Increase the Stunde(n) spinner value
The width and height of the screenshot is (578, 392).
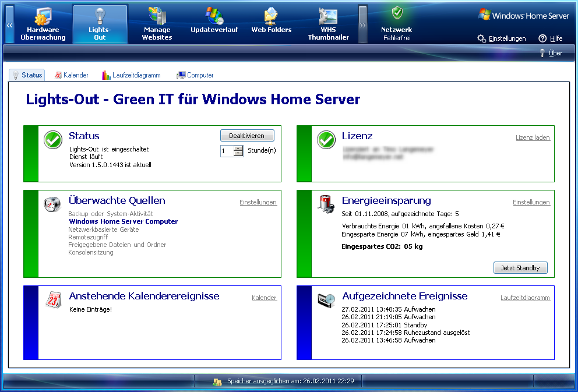click(x=238, y=148)
